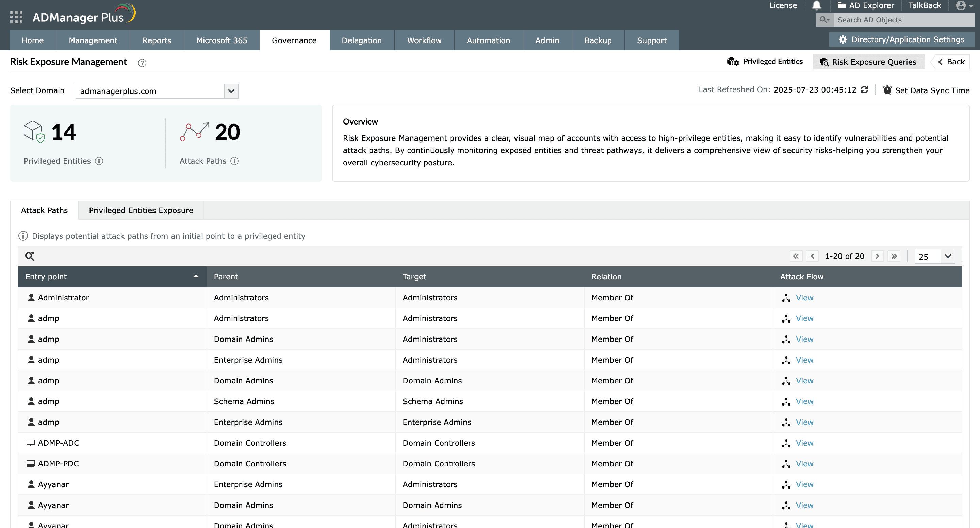Image resolution: width=980 pixels, height=528 pixels.
Task: Open the Select Domain dropdown
Action: point(231,91)
